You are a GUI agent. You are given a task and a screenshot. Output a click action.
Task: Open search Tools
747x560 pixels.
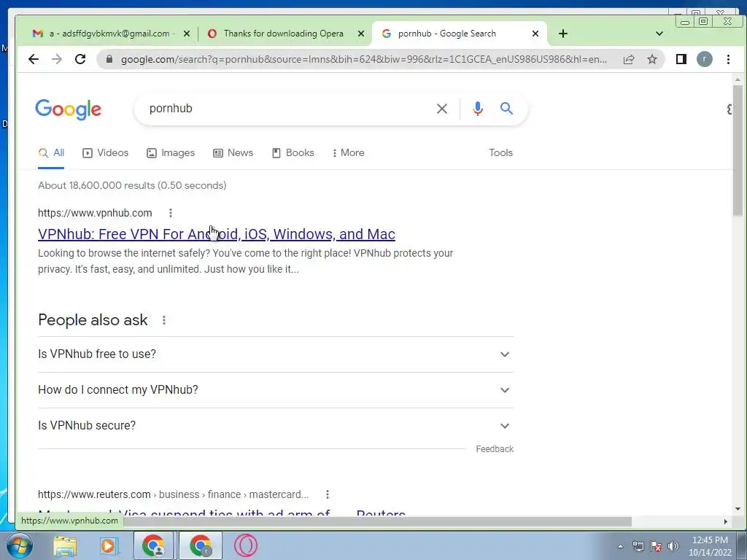500,153
